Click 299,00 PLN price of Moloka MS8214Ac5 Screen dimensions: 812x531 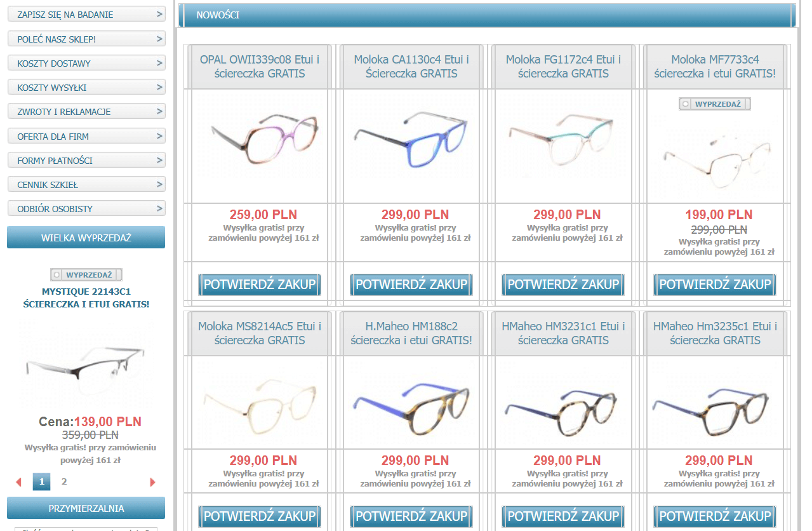tap(263, 460)
